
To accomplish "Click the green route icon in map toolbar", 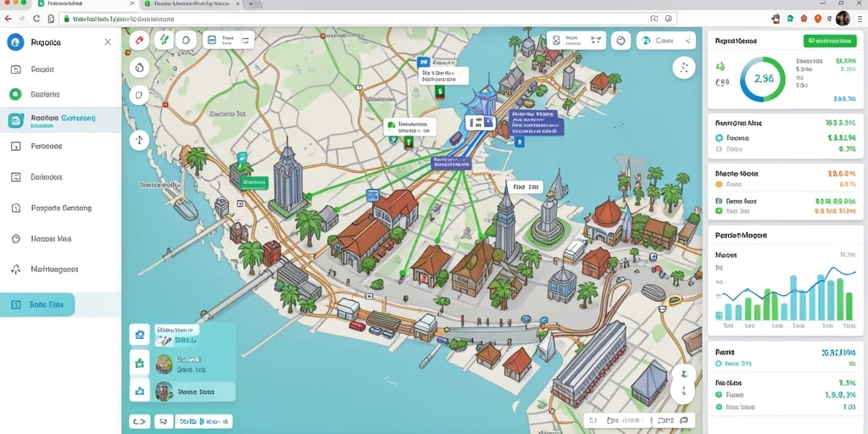I will 164,40.
